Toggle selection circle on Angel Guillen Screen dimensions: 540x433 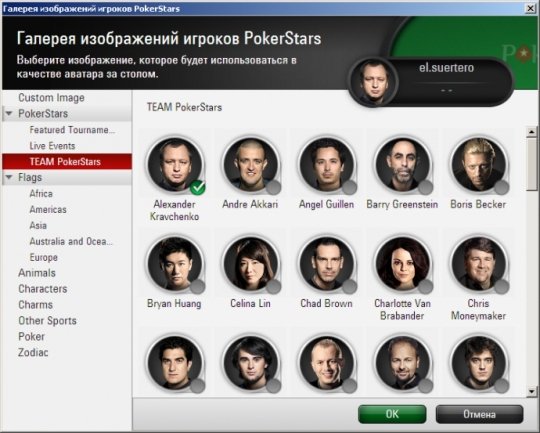coord(350,187)
